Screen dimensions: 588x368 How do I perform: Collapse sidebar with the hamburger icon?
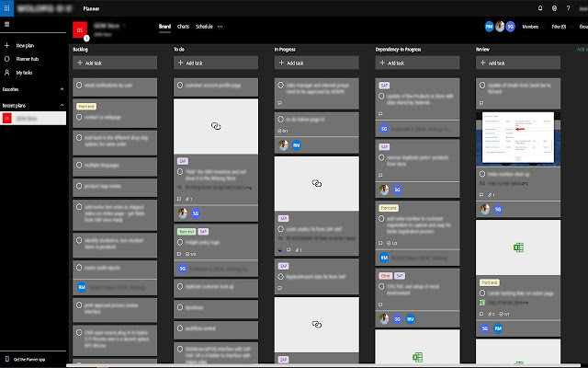tap(6, 25)
